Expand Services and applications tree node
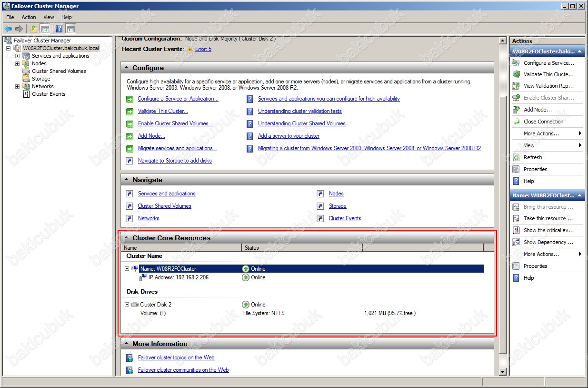The image size is (588, 388). [17, 56]
